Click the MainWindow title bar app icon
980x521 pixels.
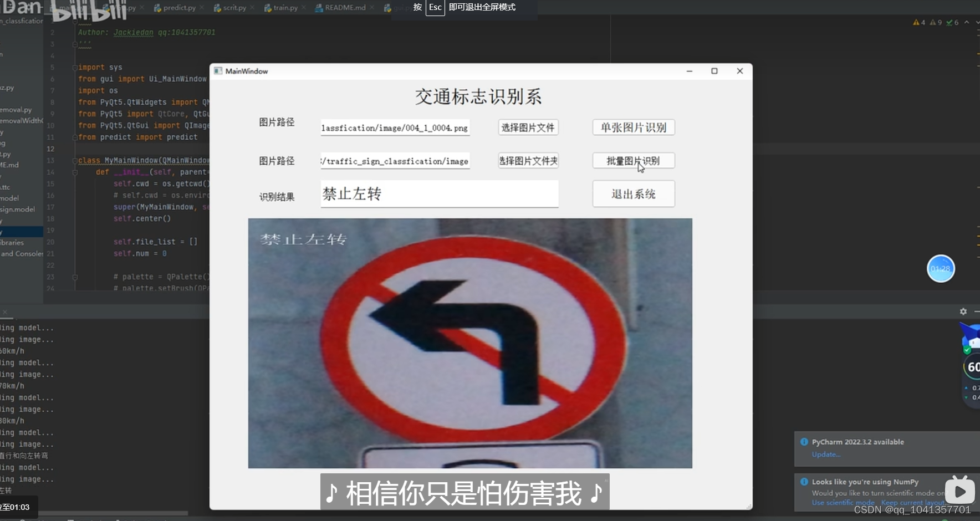tap(218, 71)
